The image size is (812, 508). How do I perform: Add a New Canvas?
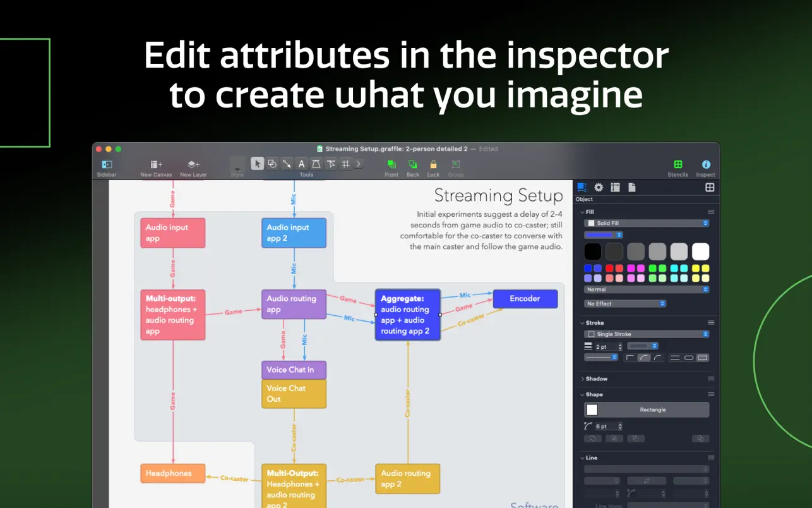(x=156, y=164)
